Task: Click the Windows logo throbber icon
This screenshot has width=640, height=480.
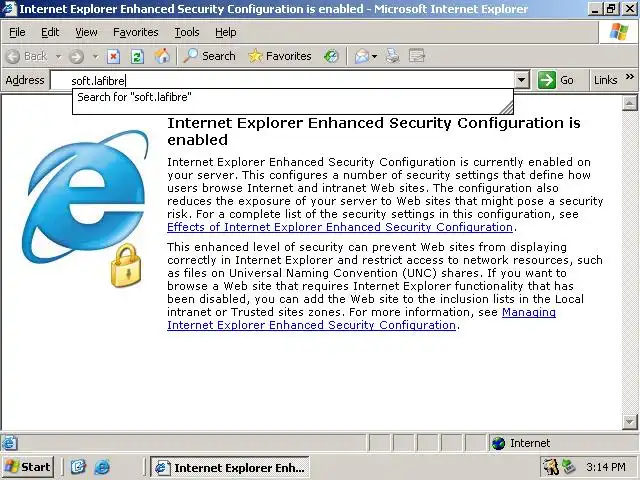Action: (619, 32)
